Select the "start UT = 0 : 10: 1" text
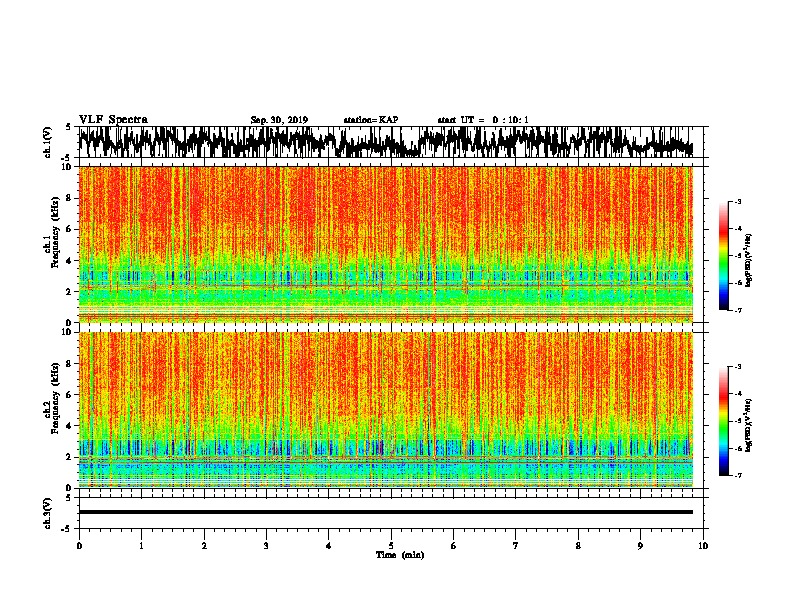This screenshot has height=612, width=792. click(x=483, y=120)
